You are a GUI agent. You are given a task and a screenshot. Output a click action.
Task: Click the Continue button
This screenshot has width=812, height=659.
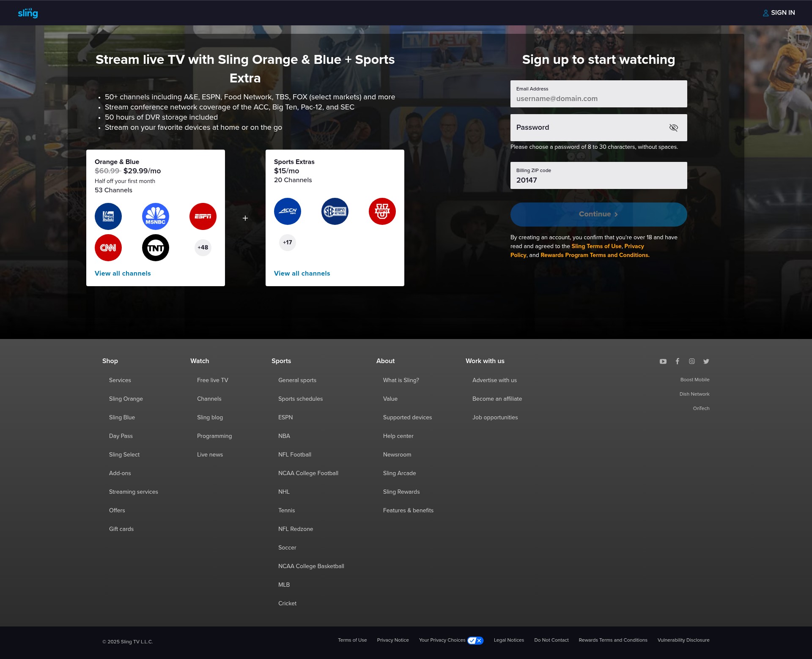click(599, 214)
